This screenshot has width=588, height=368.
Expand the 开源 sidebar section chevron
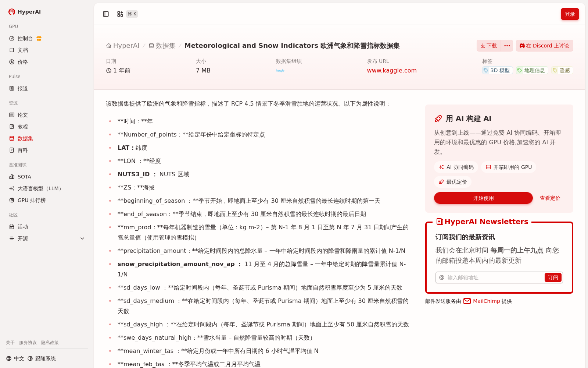[x=82, y=238]
